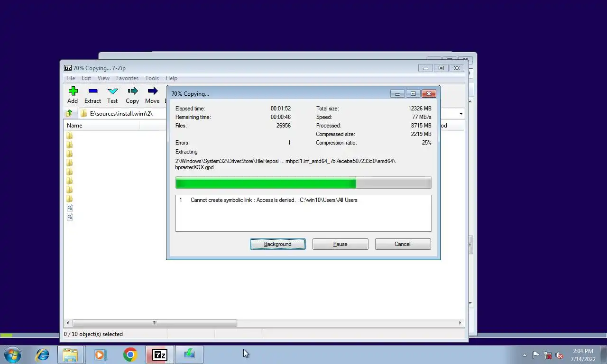This screenshot has height=364, width=607.
Task: Go up one folder level with arrow icon
Action: (x=69, y=113)
